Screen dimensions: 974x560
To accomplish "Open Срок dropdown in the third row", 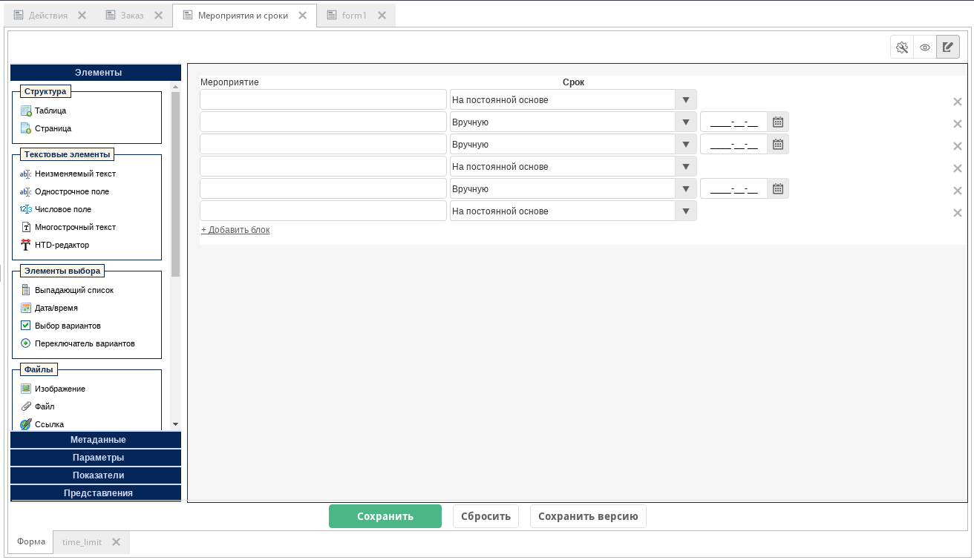I will pyautogui.click(x=685, y=145).
